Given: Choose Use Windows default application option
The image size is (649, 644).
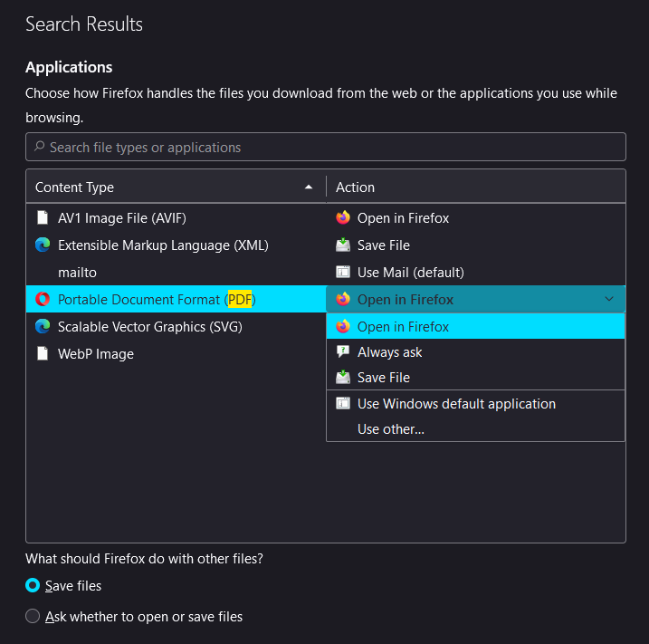Looking at the screenshot, I should coord(475,403).
